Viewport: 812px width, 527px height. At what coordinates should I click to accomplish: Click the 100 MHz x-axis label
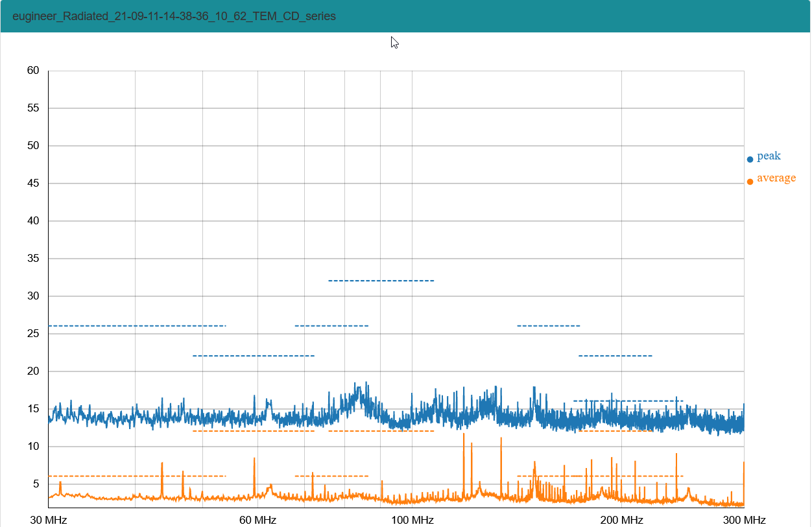tap(412, 521)
